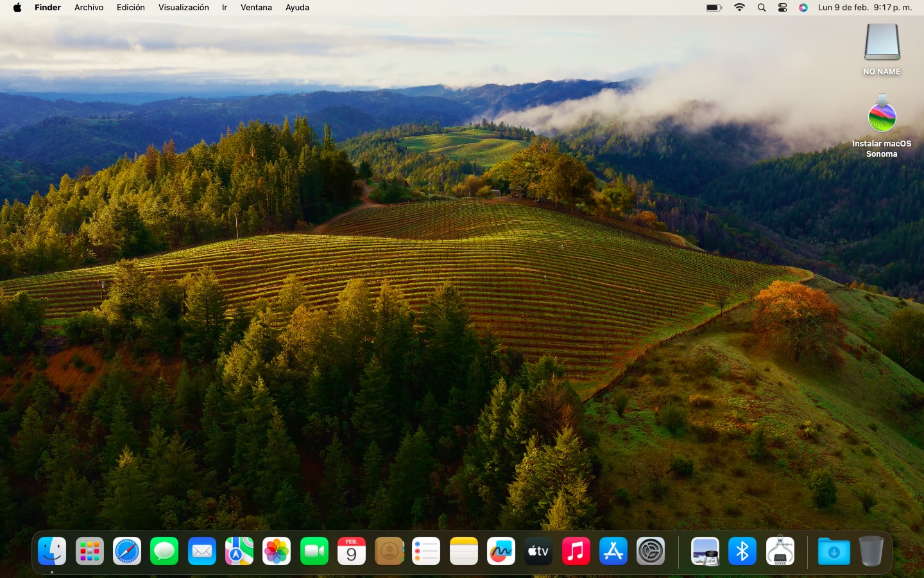Click the Maps icon in the Dock

point(239,552)
